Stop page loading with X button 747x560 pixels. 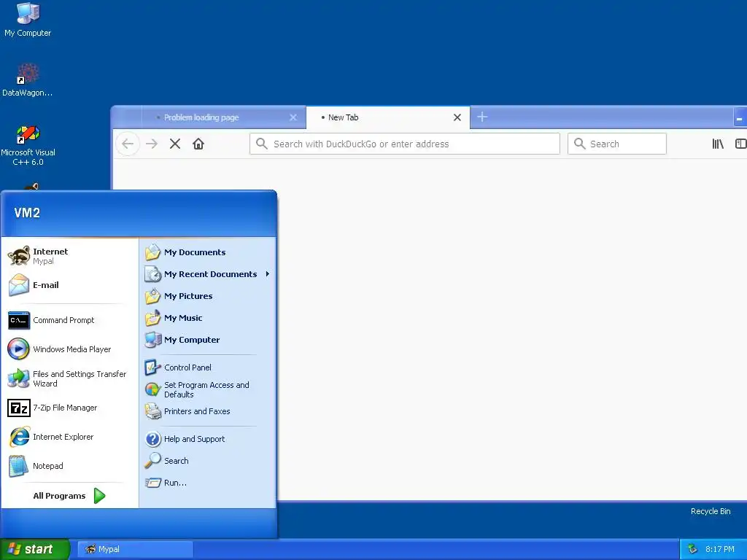click(175, 144)
